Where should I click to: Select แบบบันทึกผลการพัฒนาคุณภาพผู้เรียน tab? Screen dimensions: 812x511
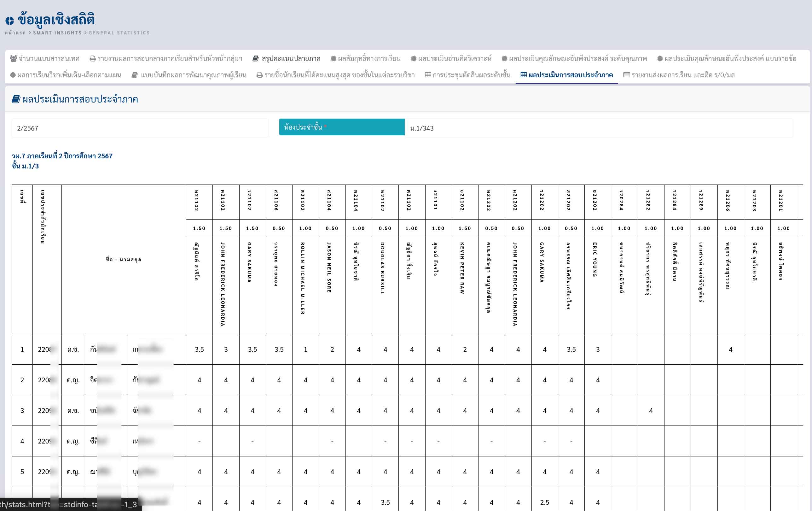[x=189, y=74]
